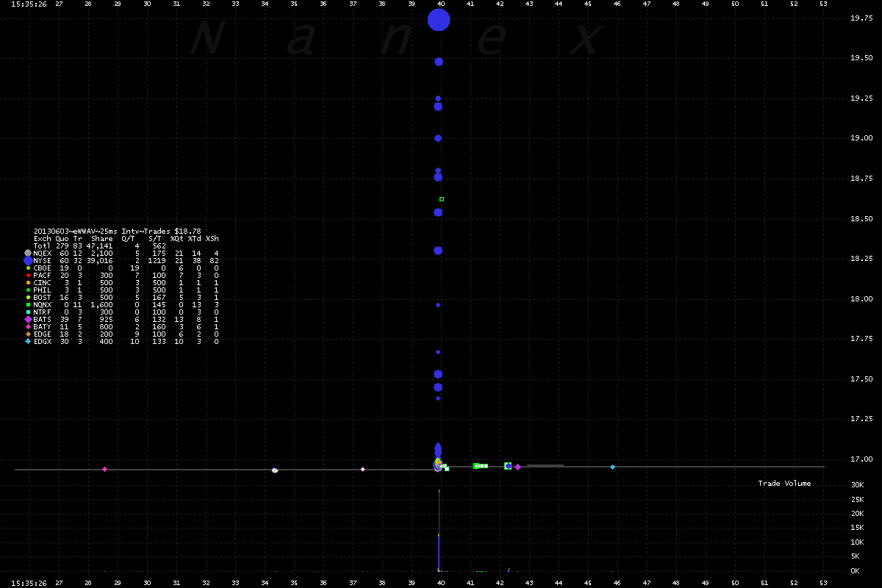Click the 'Totl' row label
This screenshot has width=882, height=588.
point(43,245)
